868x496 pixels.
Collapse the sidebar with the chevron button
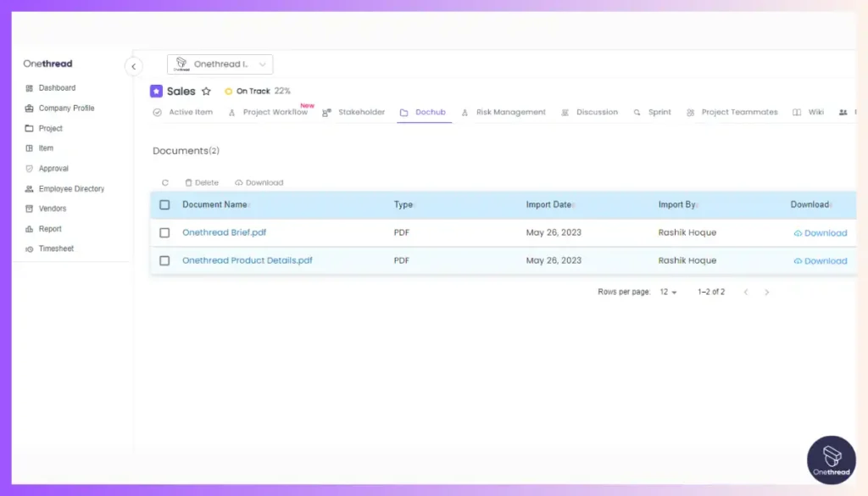click(x=133, y=66)
